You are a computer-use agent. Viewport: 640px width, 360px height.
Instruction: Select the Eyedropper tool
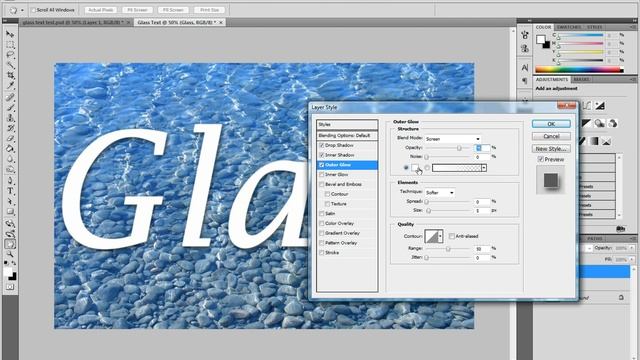coord(10,86)
